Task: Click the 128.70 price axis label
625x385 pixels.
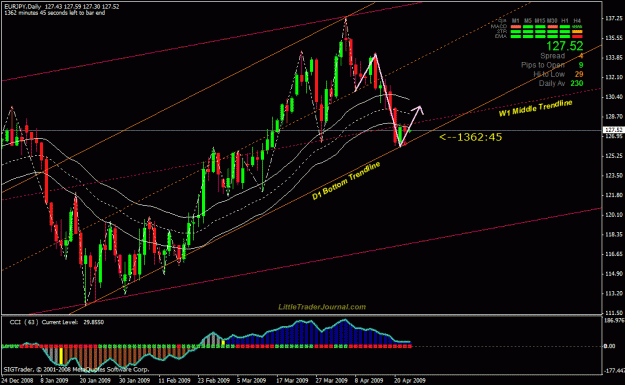Action: 614,116
